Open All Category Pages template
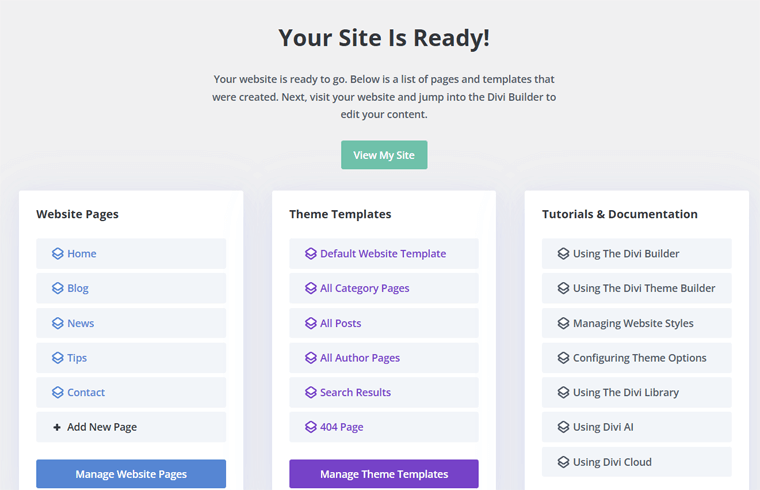 point(384,288)
